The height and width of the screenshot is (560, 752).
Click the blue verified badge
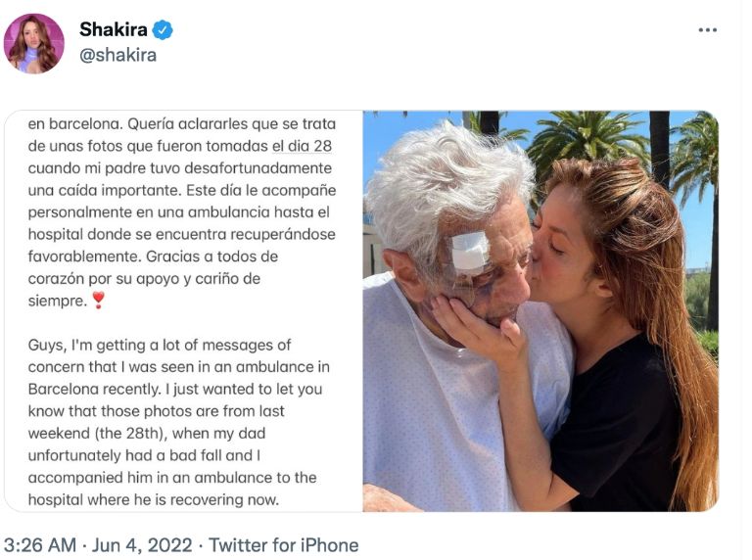[163, 30]
